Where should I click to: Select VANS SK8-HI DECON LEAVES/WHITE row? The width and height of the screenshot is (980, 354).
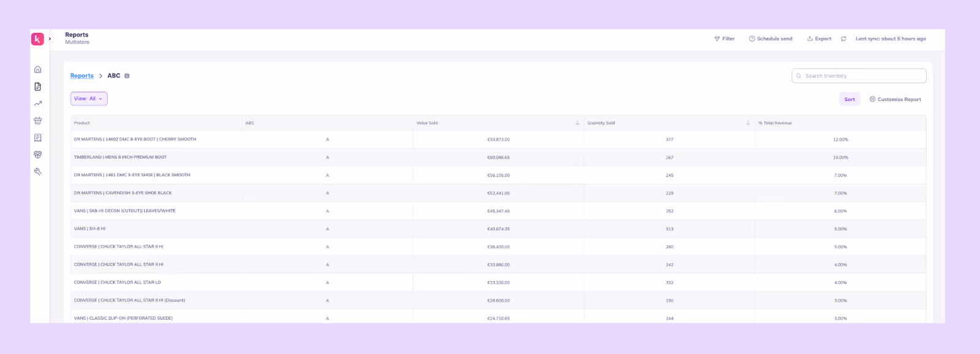click(x=498, y=211)
